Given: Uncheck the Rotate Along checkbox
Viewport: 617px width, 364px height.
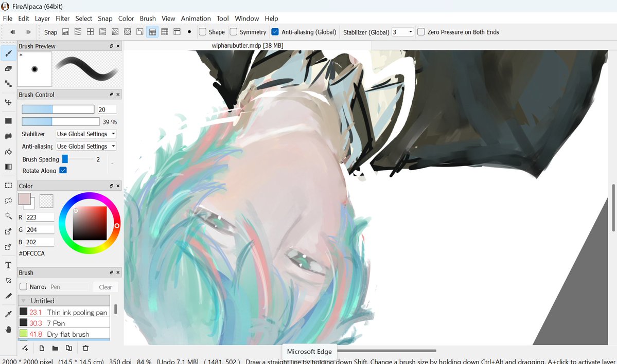Looking at the screenshot, I should click(63, 170).
